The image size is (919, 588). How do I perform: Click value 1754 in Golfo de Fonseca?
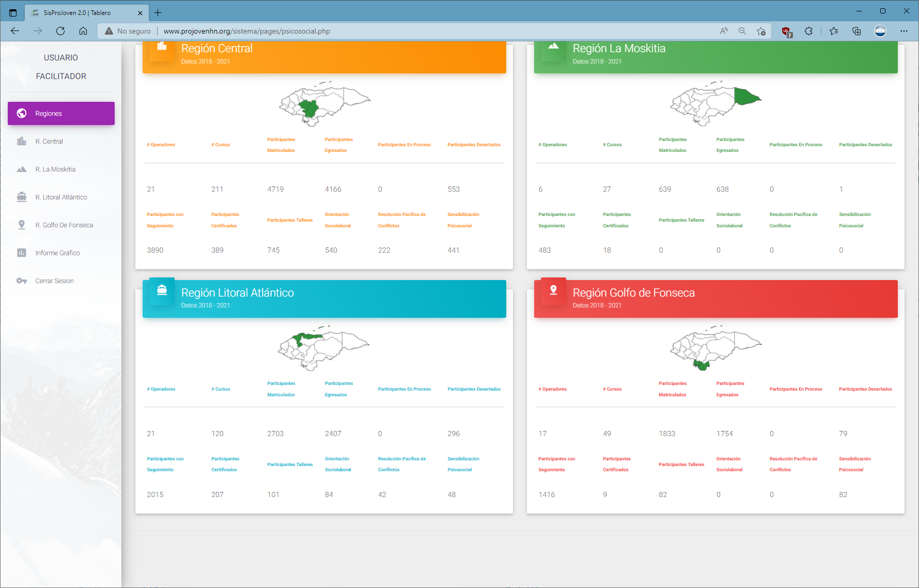tap(725, 434)
